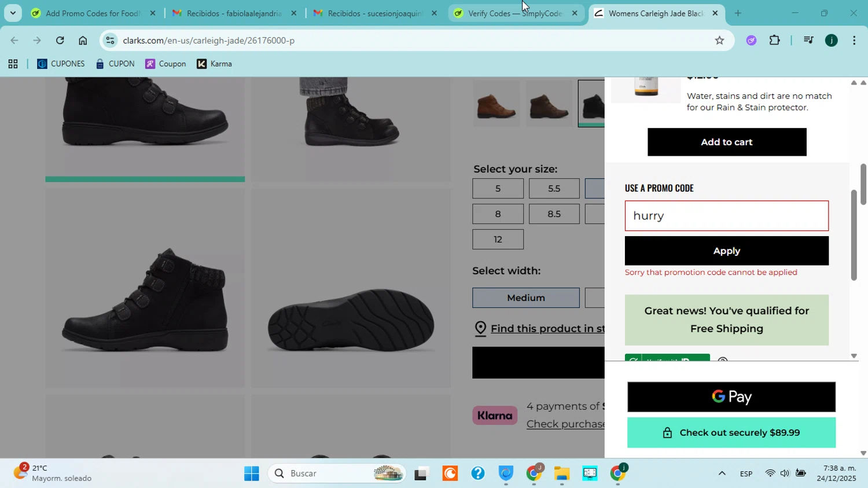Open the extensions puzzle icon
This screenshot has height=488, width=868.
(x=775, y=41)
